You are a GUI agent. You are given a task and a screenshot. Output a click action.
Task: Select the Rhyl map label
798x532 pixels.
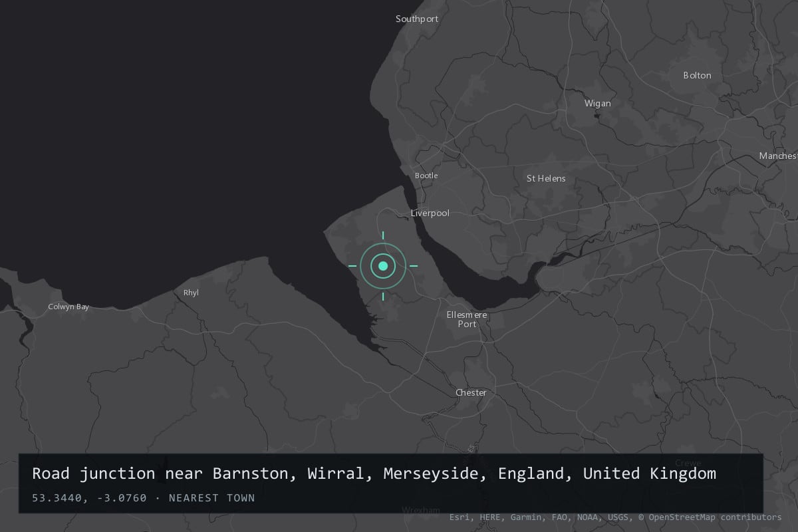[191, 293]
